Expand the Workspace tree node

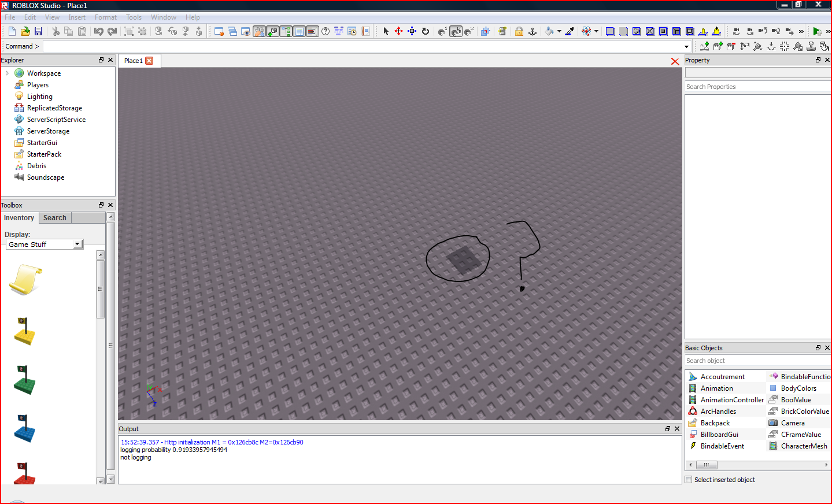[7, 73]
